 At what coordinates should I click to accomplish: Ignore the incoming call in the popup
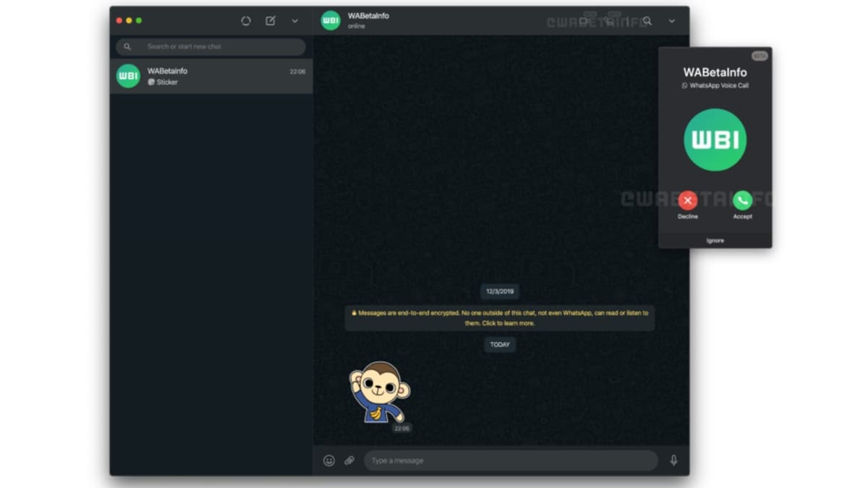[715, 240]
